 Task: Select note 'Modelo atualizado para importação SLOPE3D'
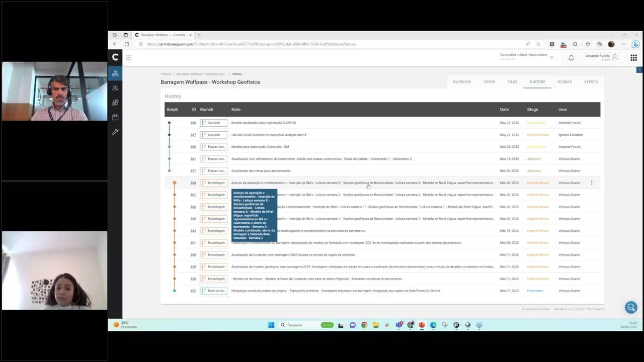click(264, 123)
